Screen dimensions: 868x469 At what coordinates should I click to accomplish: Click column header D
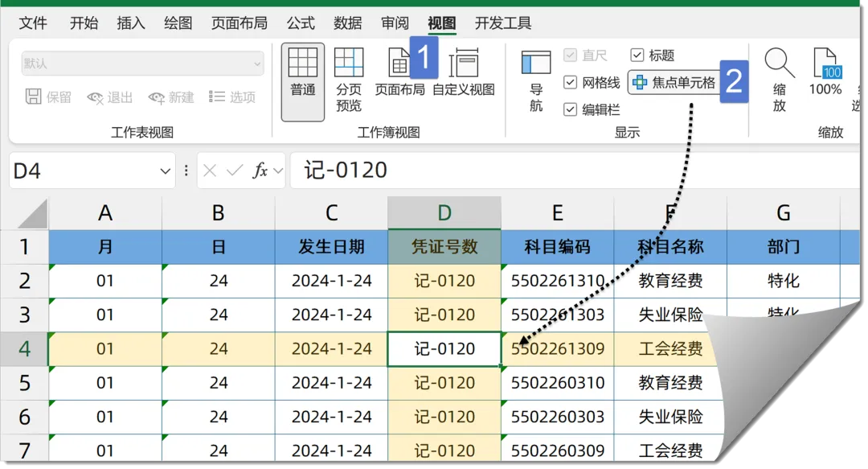pos(444,213)
